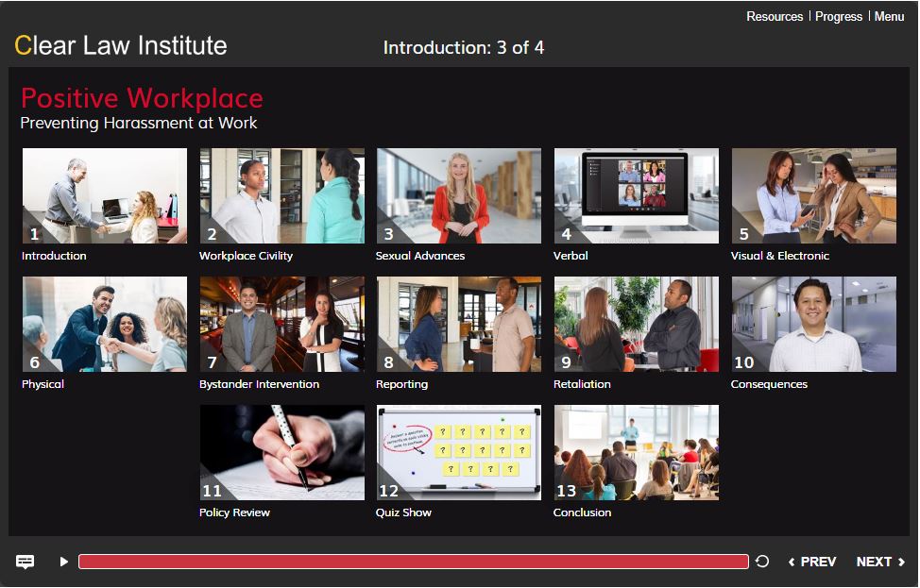Open the Resources panel

(x=775, y=16)
